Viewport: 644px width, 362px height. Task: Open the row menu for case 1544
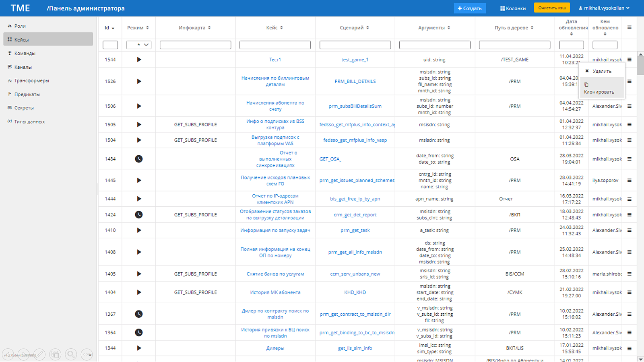coord(629,60)
